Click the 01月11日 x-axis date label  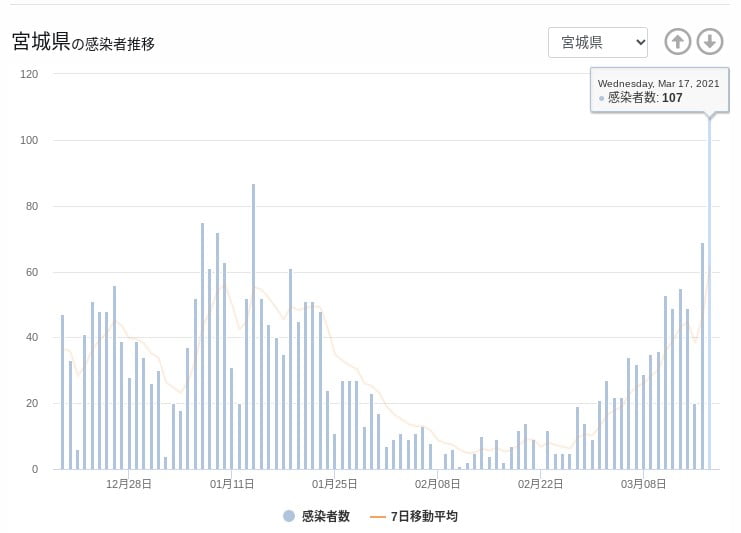coord(231,484)
